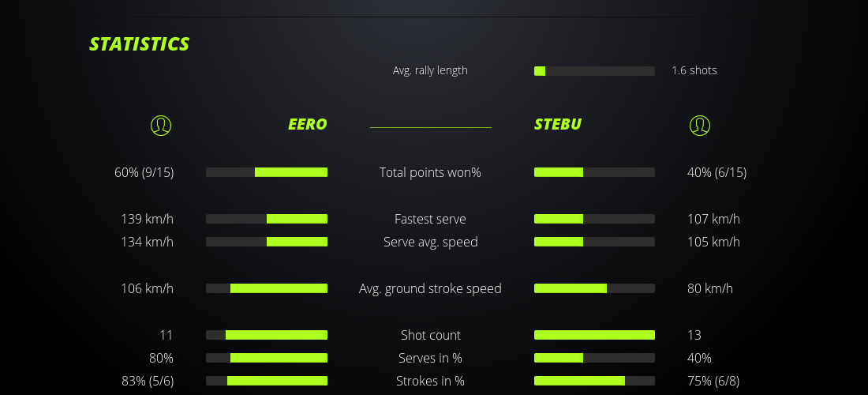Screen dimensions: 868x395
Task: Click EERO's Serve avg. speed bar
Action: click(x=267, y=242)
